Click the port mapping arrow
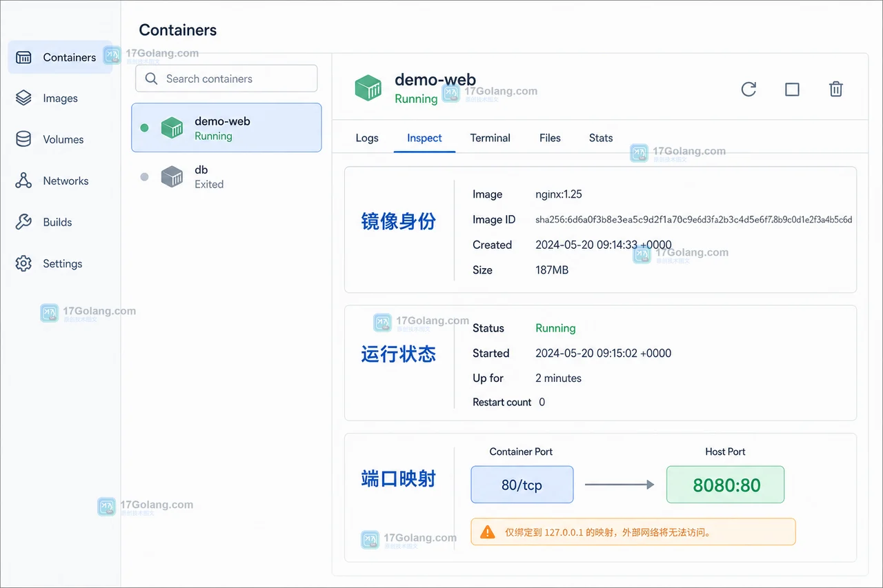Image resolution: width=883 pixels, height=588 pixels. [619, 485]
